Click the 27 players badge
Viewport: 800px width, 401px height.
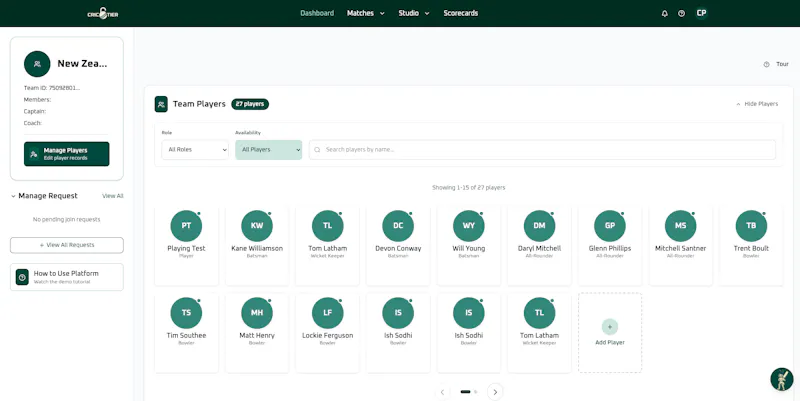pos(250,104)
